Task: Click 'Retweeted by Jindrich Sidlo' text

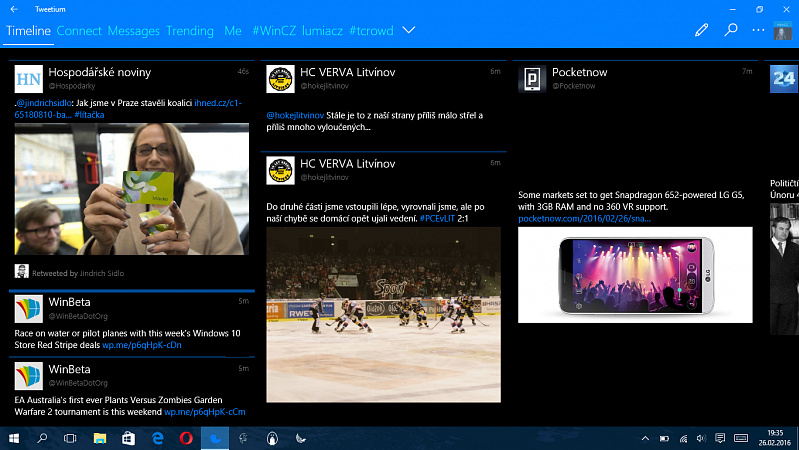Action: coord(78,273)
